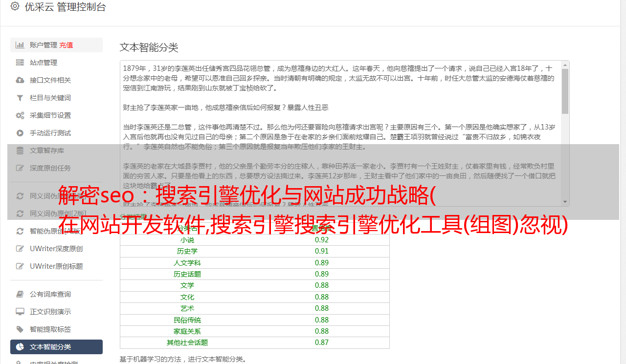Viewport: 626px width, 364px height.
Task: Click the play icon for 手动运行测试
Action: (x=20, y=133)
